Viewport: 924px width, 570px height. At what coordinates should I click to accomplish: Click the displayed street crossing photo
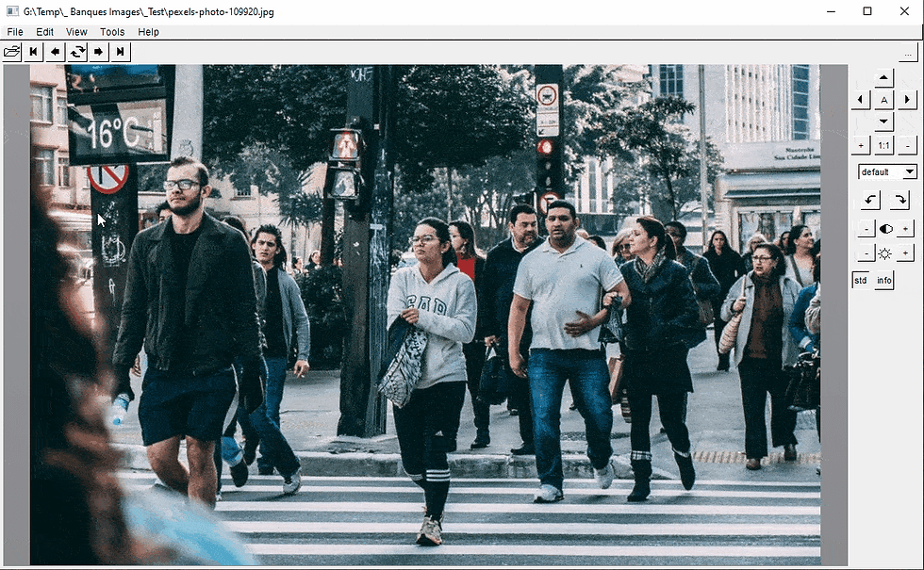click(x=425, y=315)
